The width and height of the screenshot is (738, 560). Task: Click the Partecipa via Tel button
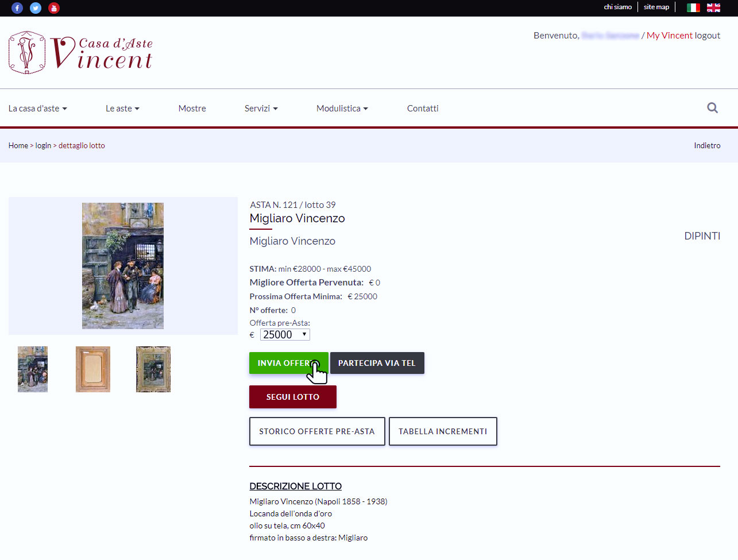click(377, 363)
